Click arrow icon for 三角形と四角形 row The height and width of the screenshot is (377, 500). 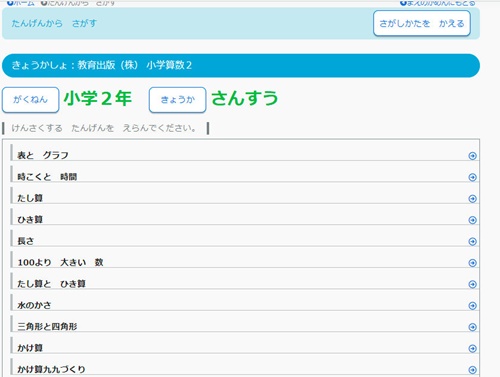pyautogui.click(x=472, y=327)
